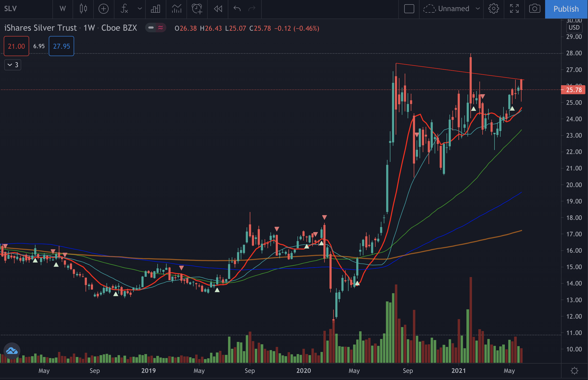Image resolution: width=588 pixels, height=380 pixels.
Task: Click the Unnamed cloud layout button
Action: click(x=446, y=9)
